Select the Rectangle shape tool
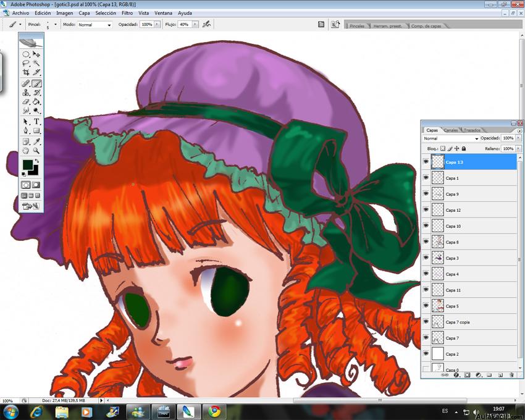The width and height of the screenshot is (525, 420). tap(36, 130)
